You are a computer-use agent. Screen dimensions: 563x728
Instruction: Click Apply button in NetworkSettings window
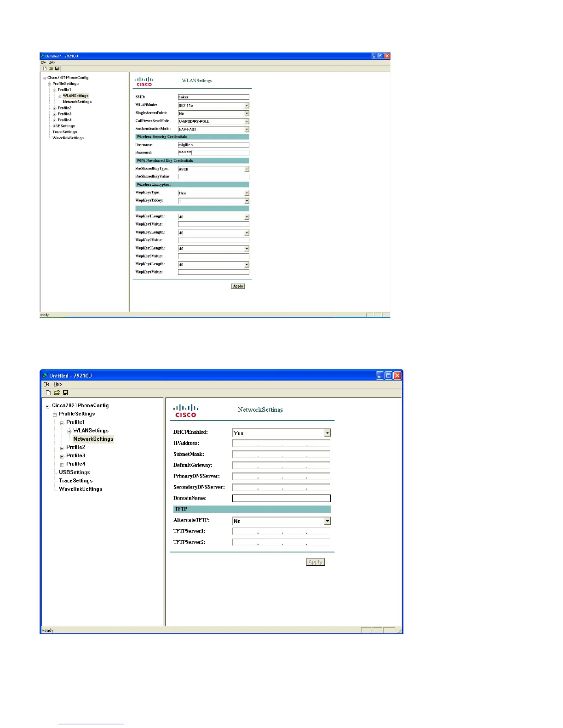pos(316,562)
